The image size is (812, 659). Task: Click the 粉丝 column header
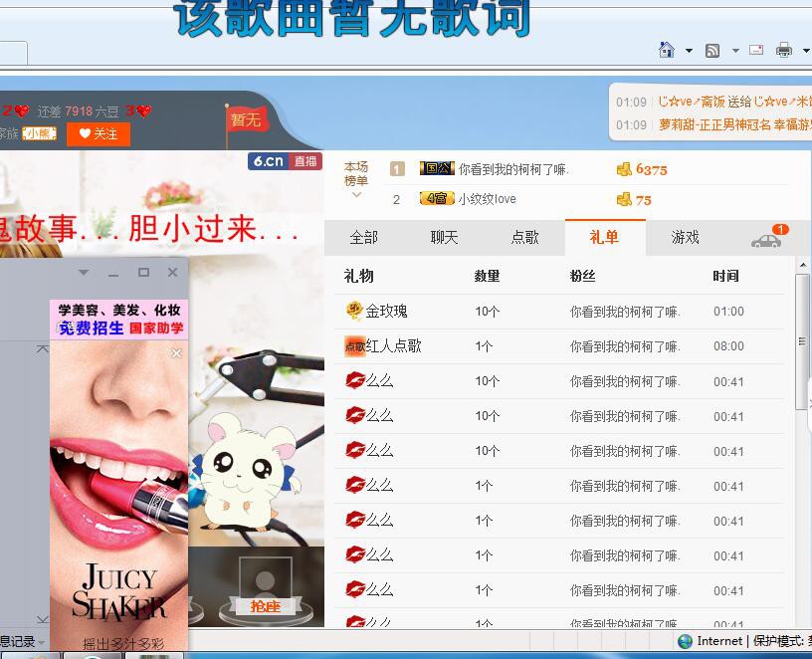[x=582, y=276]
